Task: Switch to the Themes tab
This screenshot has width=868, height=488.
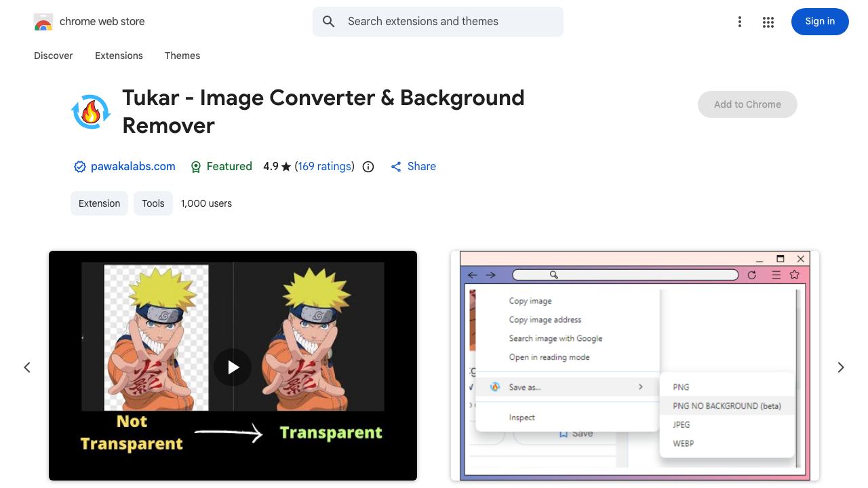Action: [182, 56]
